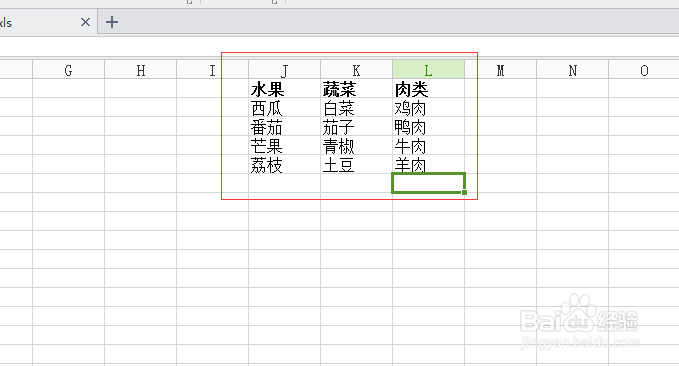Click the cell containing 西瓜
The image size is (679, 366).
(x=285, y=107)
